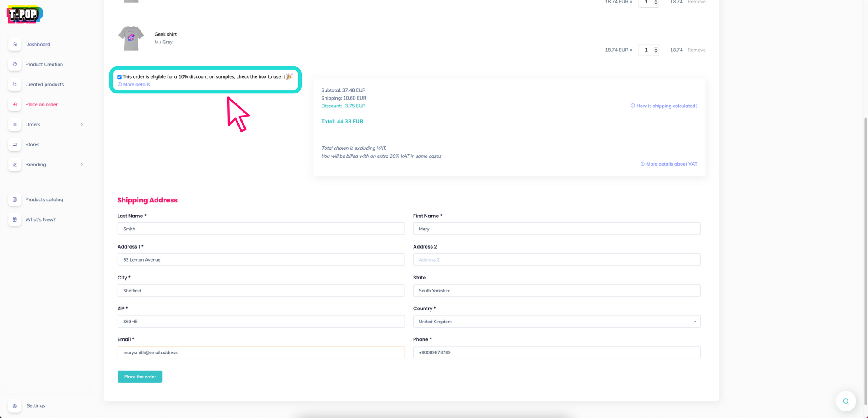The height and width of the screenshot is (418, 868).
Task: Open the Country dropdown
Action: pyautogui.click(x=556, y=322)
